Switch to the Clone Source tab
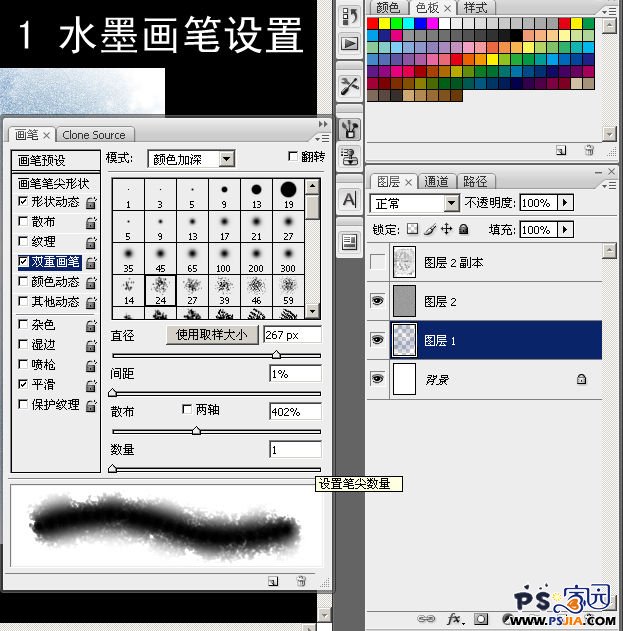623x631 pixels. 93,135
